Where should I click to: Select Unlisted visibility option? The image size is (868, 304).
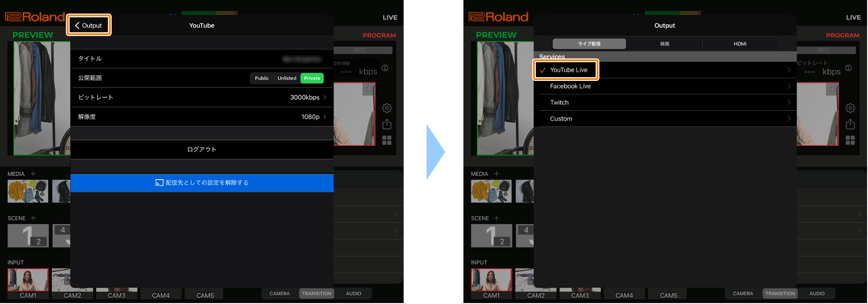pyautogui.click(x=287, y=78)
